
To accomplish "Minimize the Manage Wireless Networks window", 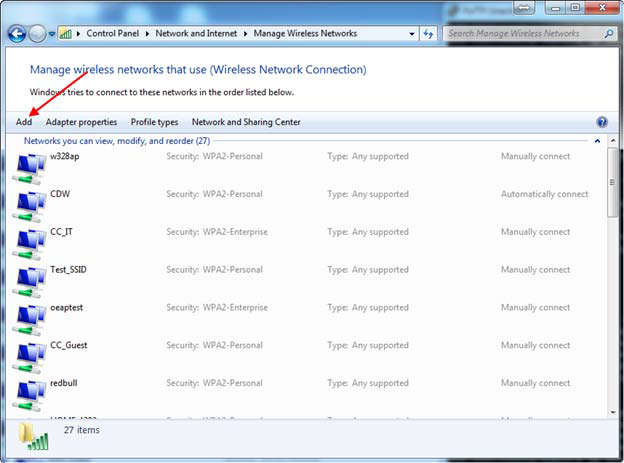I will (x=556, y=8).
